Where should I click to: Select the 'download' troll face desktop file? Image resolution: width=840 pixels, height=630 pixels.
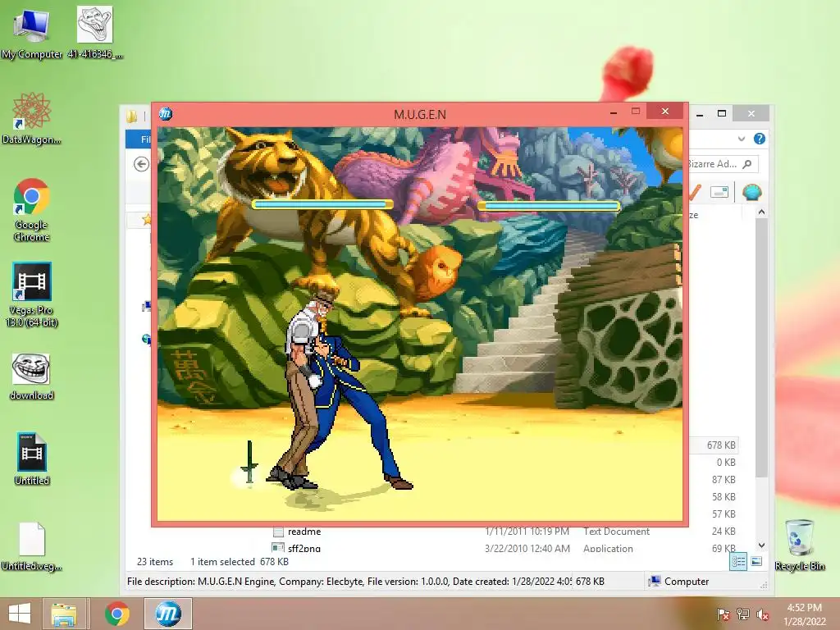32,377
